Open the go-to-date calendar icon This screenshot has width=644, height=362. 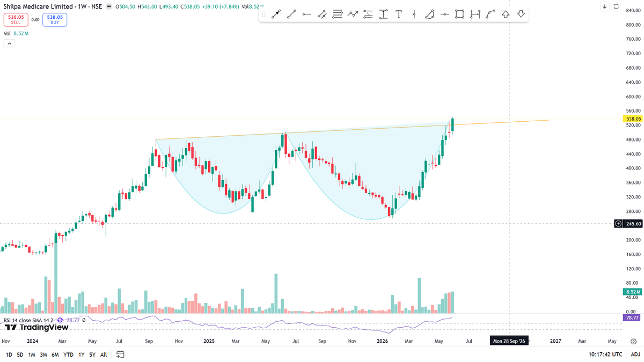pos(120,354)
